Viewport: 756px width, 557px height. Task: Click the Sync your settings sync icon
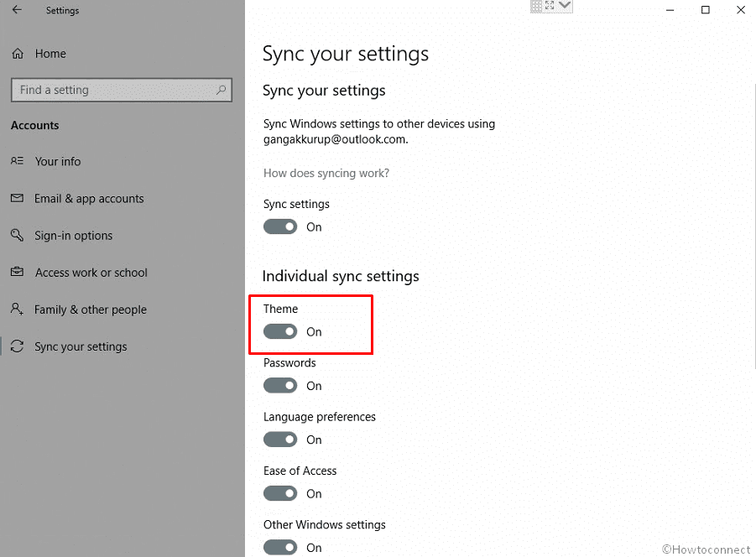[17, 346]
